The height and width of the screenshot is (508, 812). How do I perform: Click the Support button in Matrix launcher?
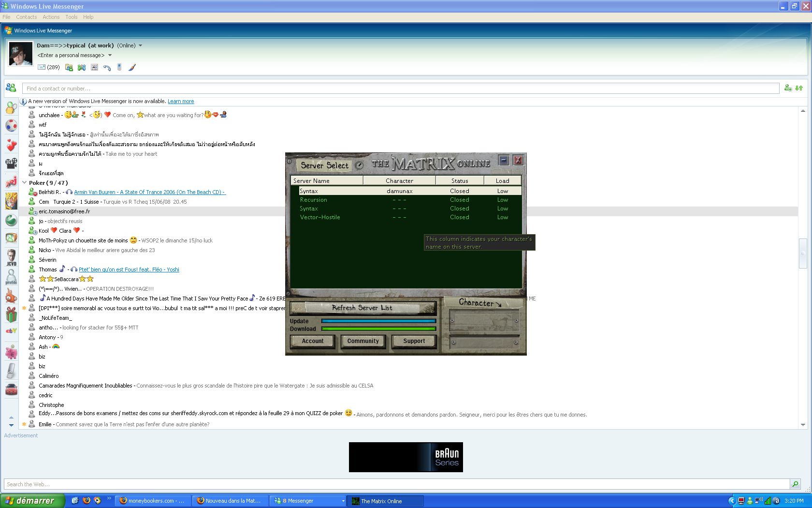click(x=414, y=341)
